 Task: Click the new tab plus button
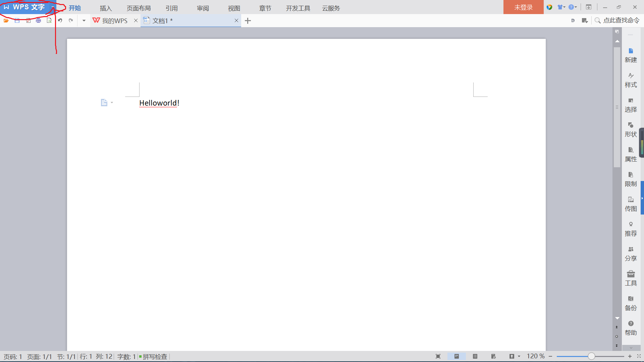[248, 21]
